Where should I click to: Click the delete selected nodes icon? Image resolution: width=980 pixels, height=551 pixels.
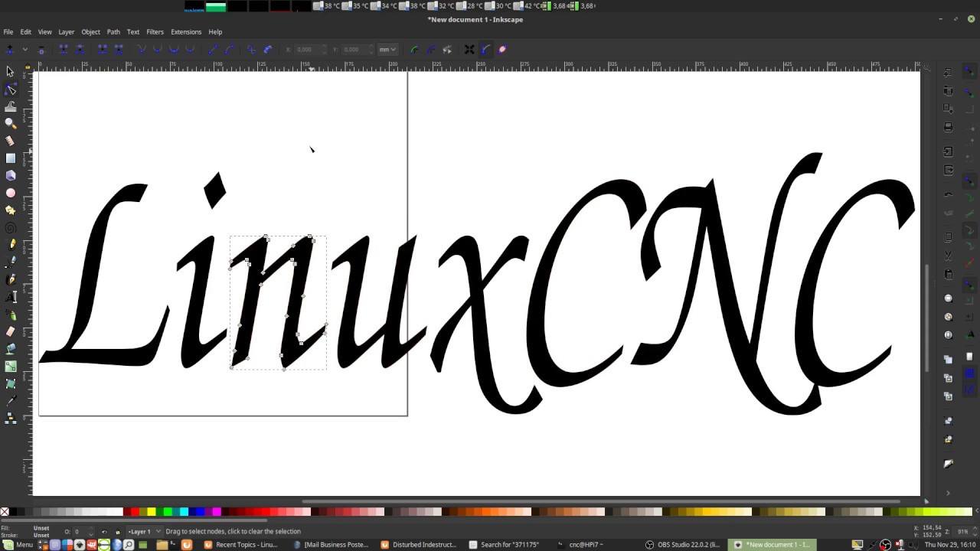[41, 49]
